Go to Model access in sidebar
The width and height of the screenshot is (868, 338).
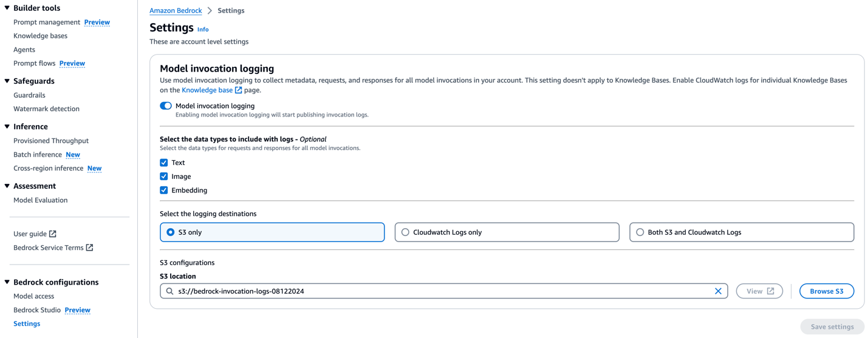point(33,296)
